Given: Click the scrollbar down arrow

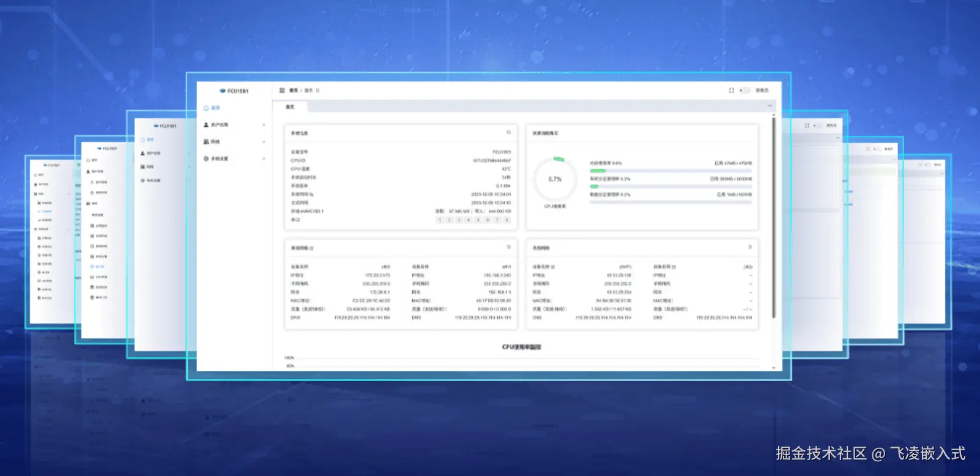Looking at the screenshot, I should pyautogui.click(x=774, y=368).
